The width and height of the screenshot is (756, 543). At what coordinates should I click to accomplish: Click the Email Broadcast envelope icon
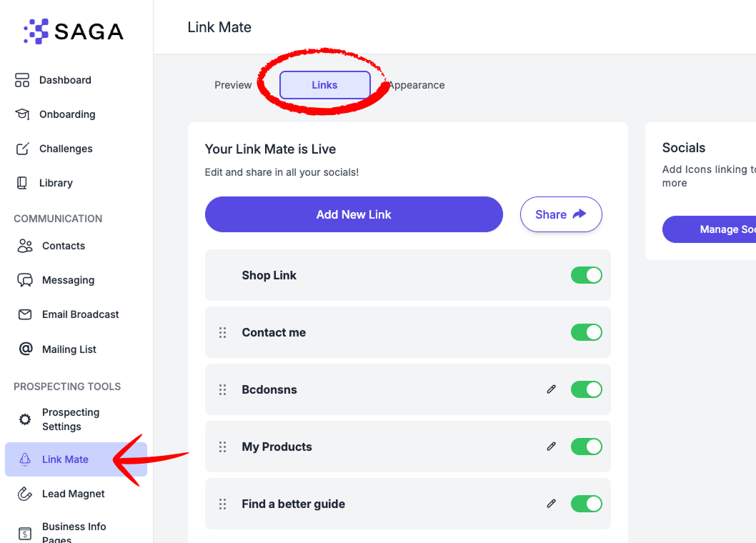pyautogui.click(x=25, y=314)
